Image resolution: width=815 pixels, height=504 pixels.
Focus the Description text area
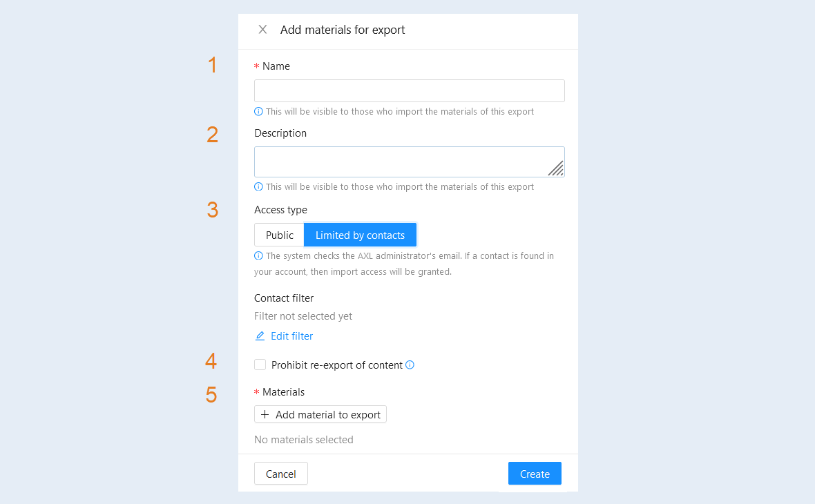pyautogui.click(x=409, y=162)
